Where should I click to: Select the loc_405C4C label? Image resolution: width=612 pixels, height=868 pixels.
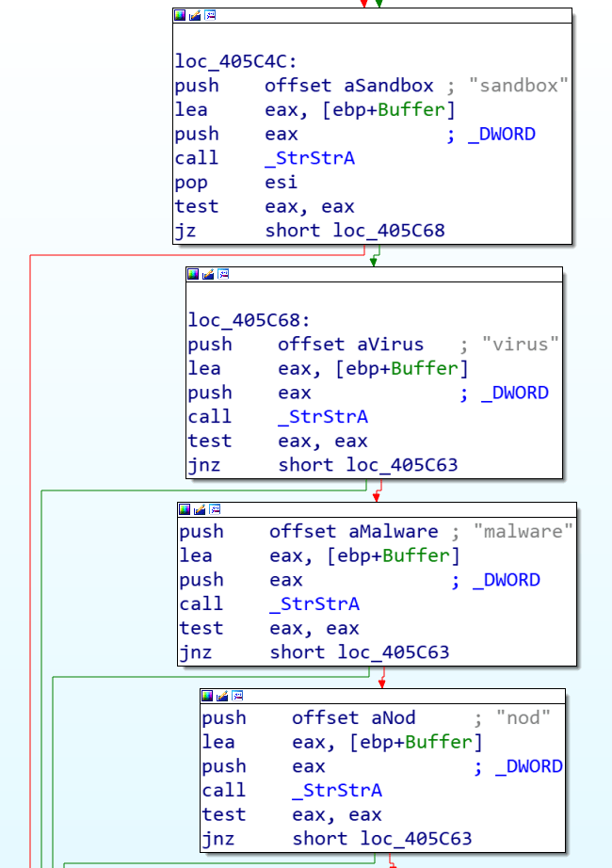click(235, 61)
